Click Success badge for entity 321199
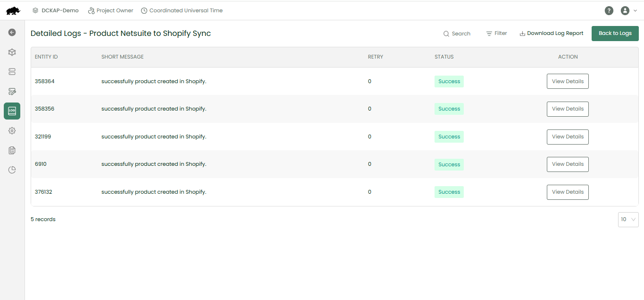This screenshot has width=644, height=300. (x=449, y=137)
